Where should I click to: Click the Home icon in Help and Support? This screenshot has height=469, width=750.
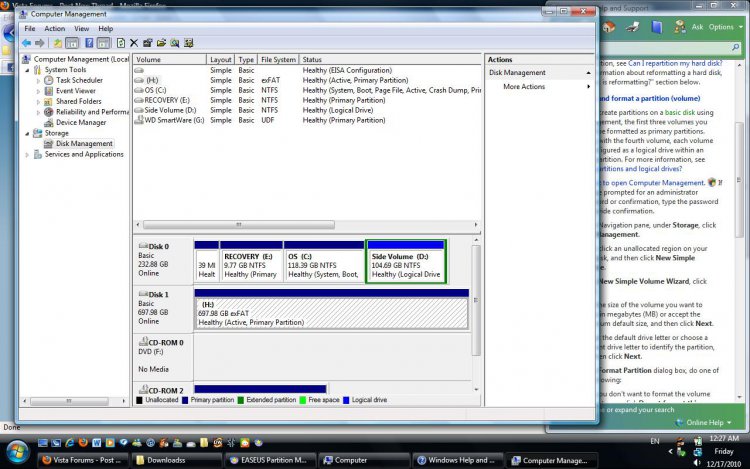(609, 27)
